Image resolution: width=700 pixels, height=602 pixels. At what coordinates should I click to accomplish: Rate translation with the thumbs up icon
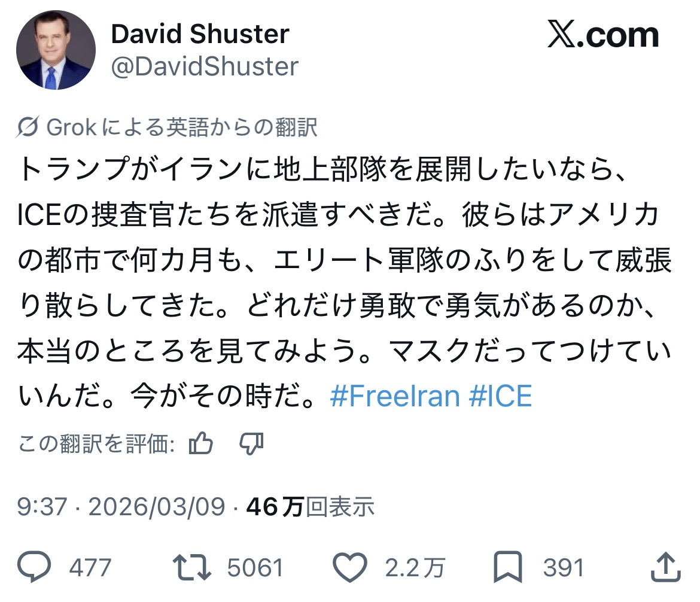point(201,444)
